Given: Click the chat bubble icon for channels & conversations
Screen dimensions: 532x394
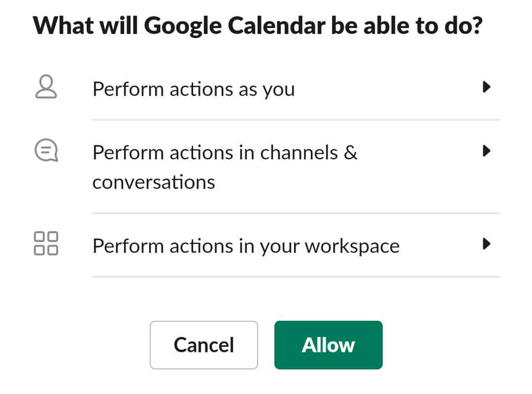Looking at the screenshot, I should pos(46,151).
